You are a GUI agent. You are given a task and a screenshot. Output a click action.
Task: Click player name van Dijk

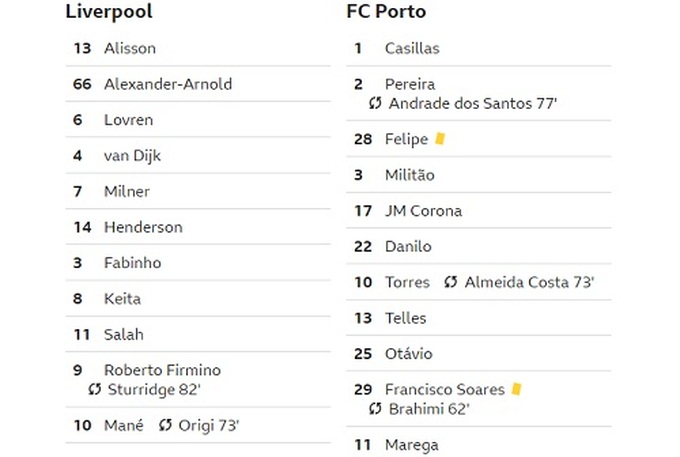point(132,156)
